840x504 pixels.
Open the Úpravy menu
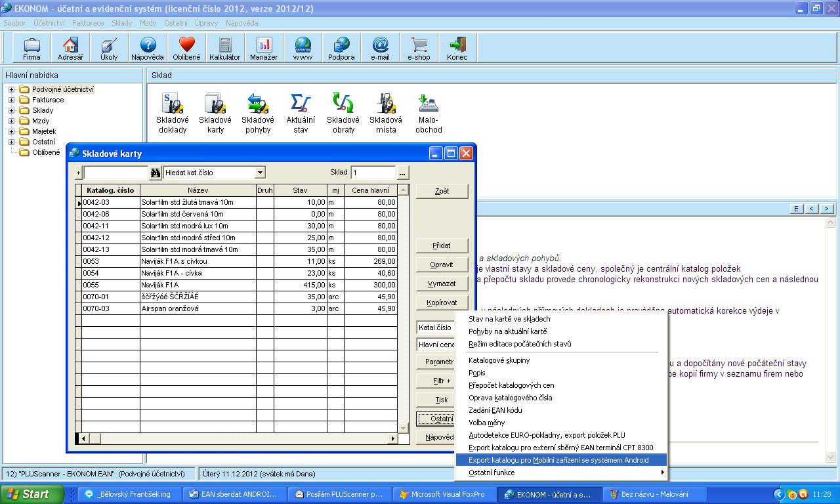pos(206,23)
